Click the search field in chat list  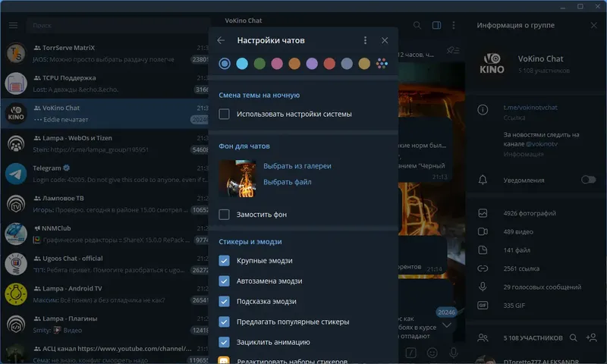pos(118,25)
